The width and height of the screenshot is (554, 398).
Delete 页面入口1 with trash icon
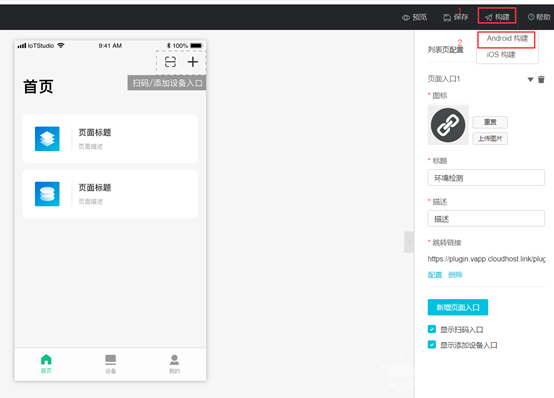pos(541,79)
